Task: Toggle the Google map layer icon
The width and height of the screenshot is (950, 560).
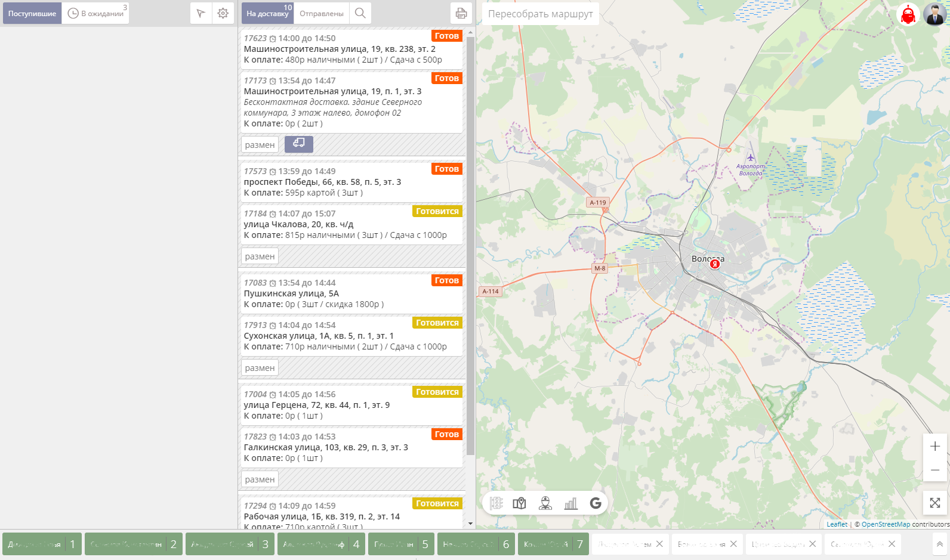Action: (x=595, y=503)
